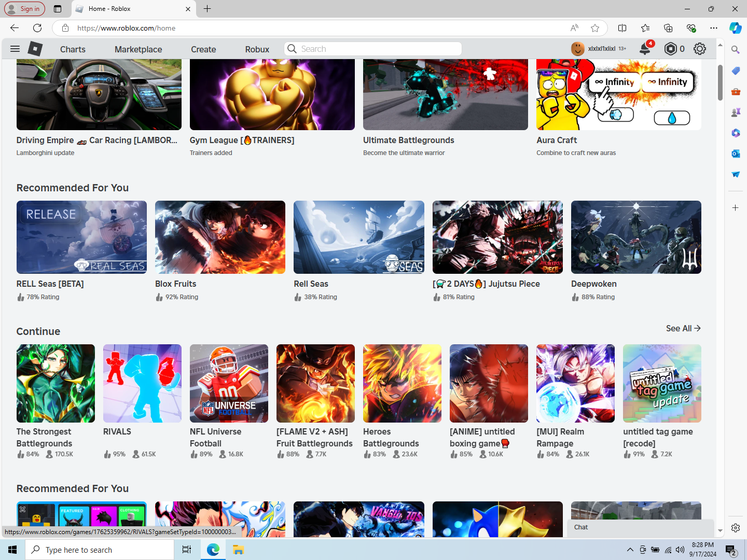Open Aura Craft title link
Screen dimensions: 747x560
[557, 140]
